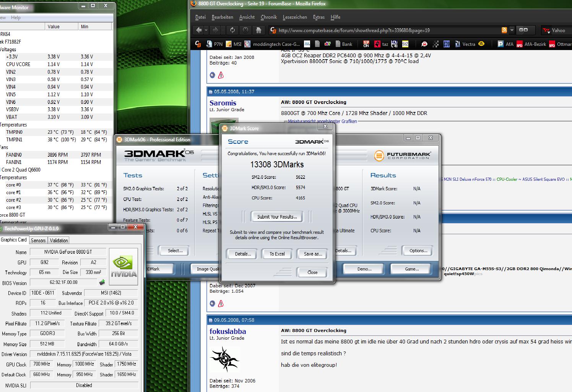This screenshot has width=572, height=392.
Task: Click the Driver Version field in GPU-Z
Action: 84,354
